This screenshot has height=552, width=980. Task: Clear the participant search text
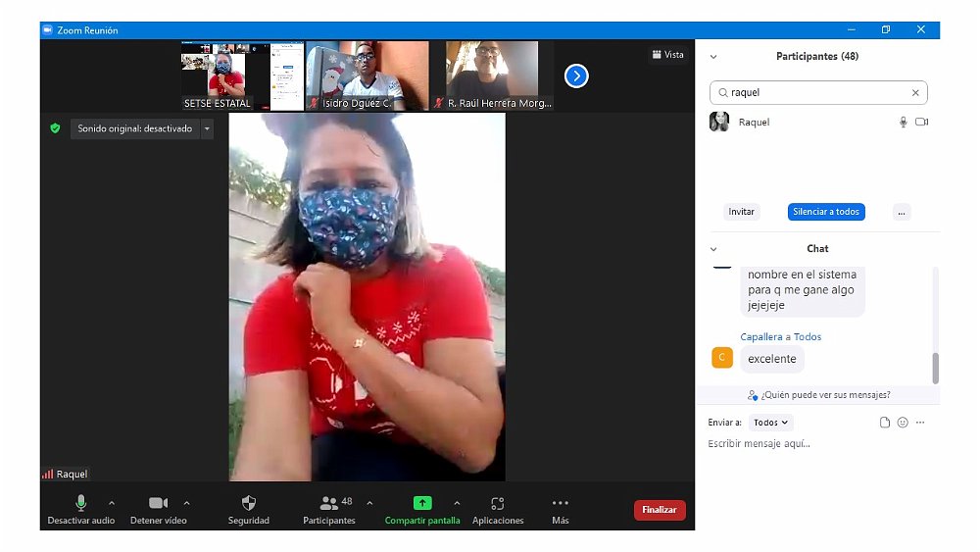[x=915, y=93]
